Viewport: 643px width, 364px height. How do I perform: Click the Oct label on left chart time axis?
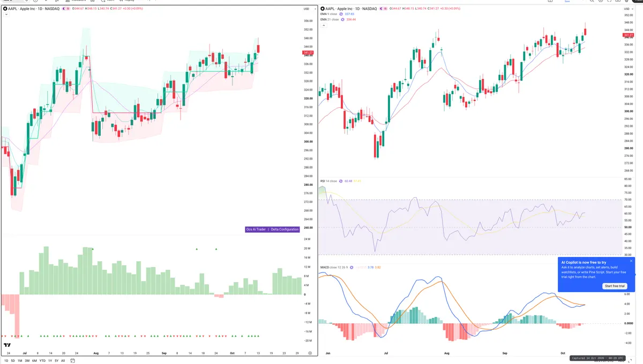pyautogui.click(x=232, y=353)
